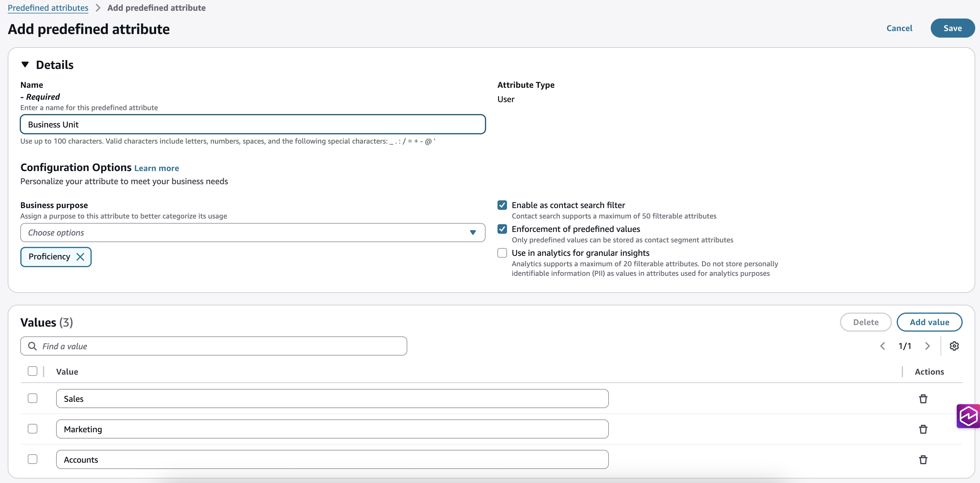Screen dimensions: 980x483
Task: Remove Accounts value using trash icon
Action: (x=923, y=459)
